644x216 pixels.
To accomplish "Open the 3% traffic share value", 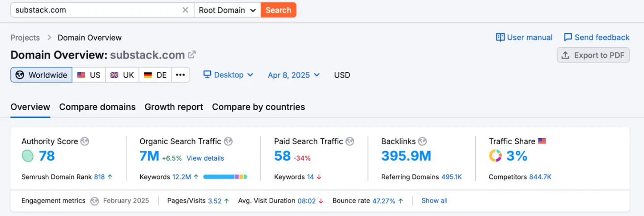I will point(517,156).
